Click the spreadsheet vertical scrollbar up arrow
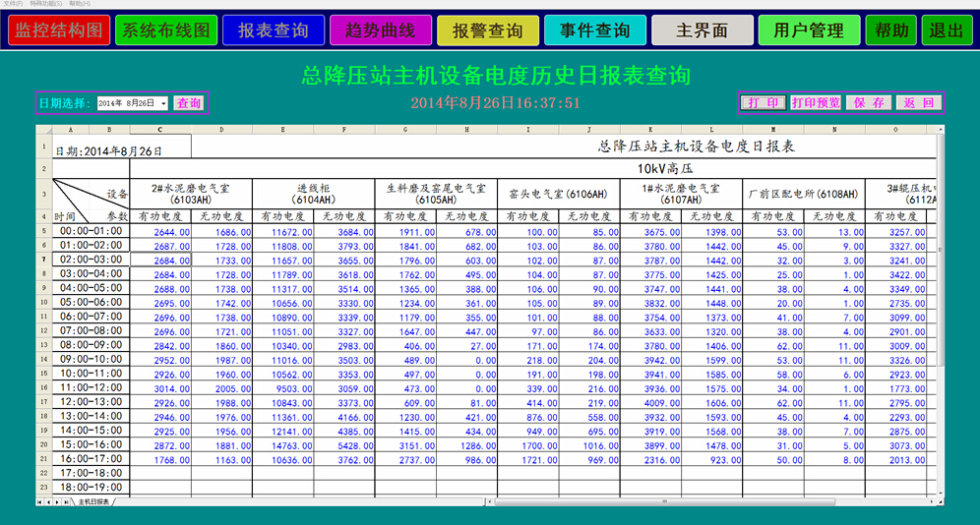 [x=939, y=128]
